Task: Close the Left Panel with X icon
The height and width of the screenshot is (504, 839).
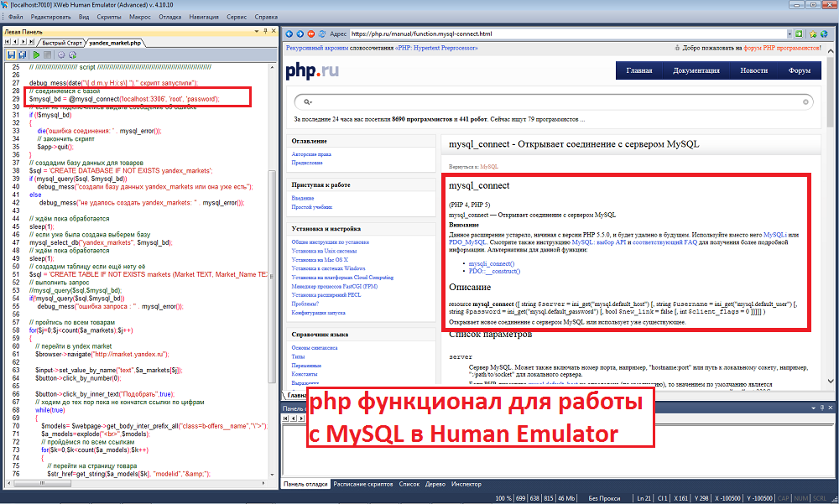Action: (x=274, y=32)
